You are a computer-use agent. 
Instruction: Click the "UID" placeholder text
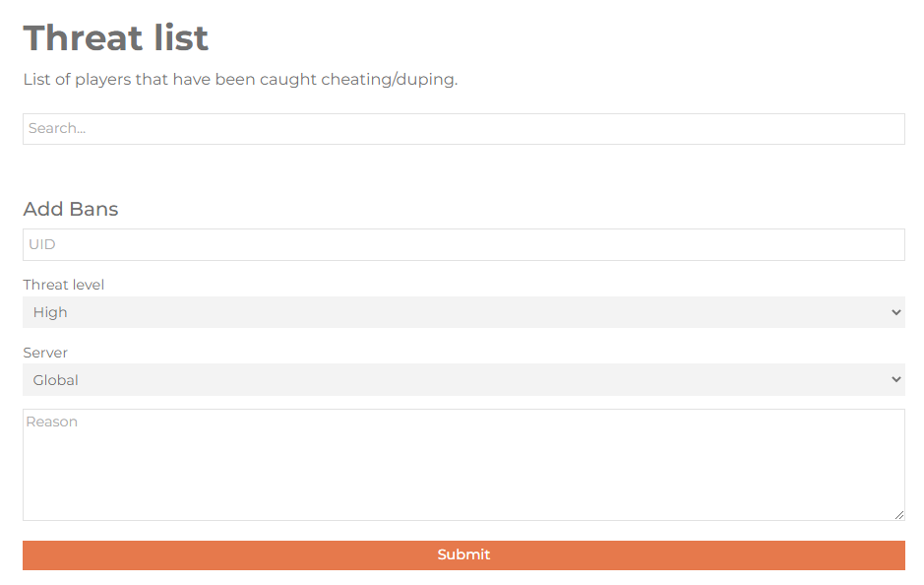tap(41, 245)
